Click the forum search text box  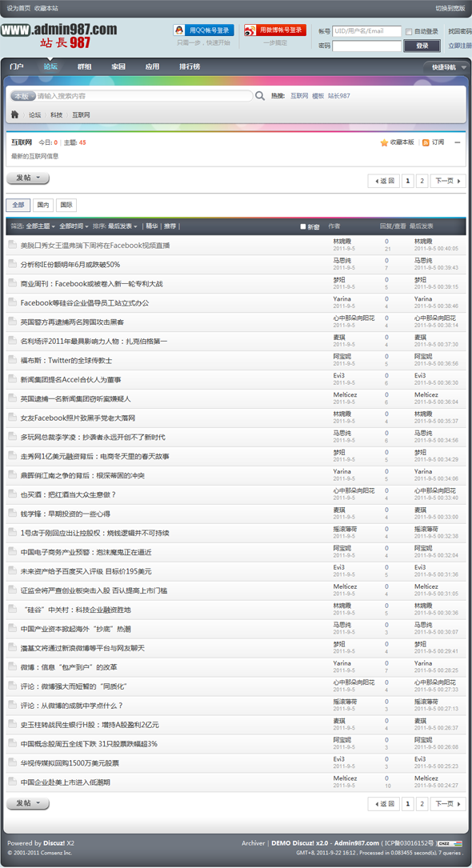144,96
